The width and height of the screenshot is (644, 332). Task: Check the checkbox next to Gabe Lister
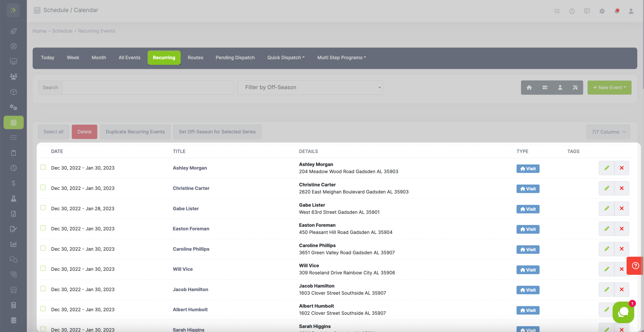43,208
